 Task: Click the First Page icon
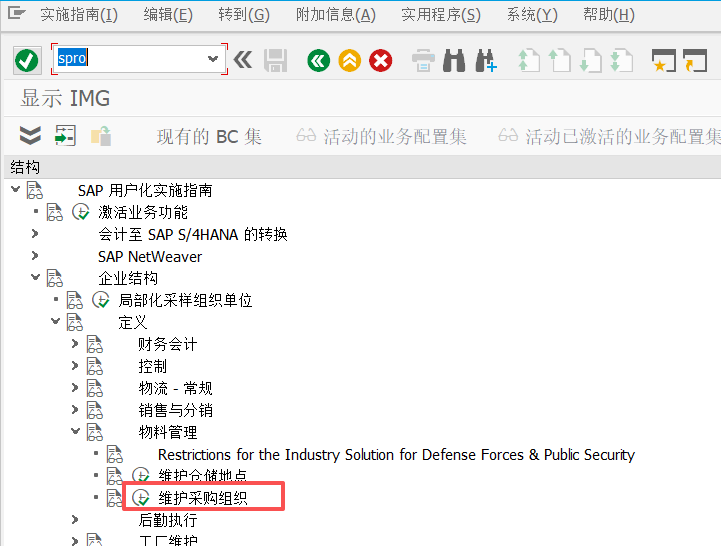[529, 60]
